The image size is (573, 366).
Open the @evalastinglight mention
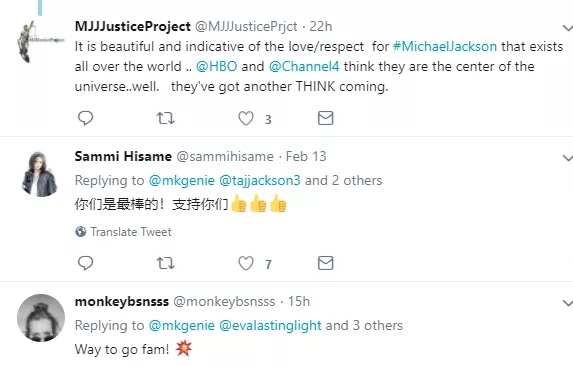pyautogui.click(x=270, y=325)
